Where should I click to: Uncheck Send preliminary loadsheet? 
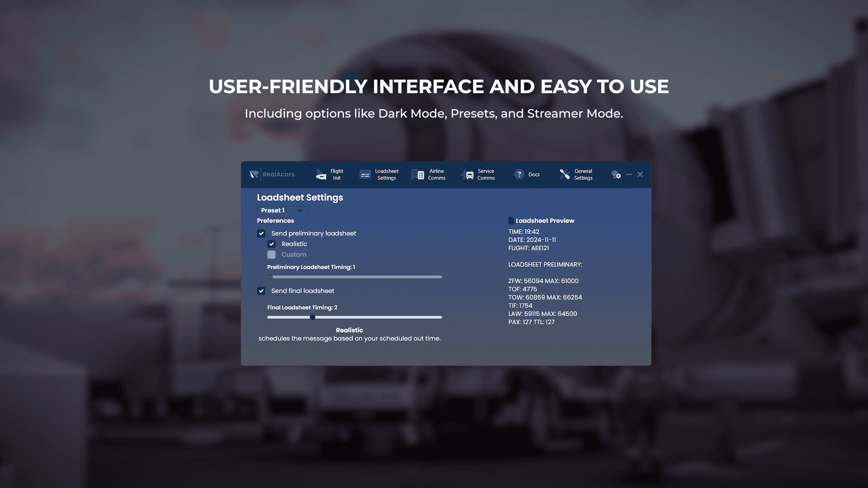point(261,233)
